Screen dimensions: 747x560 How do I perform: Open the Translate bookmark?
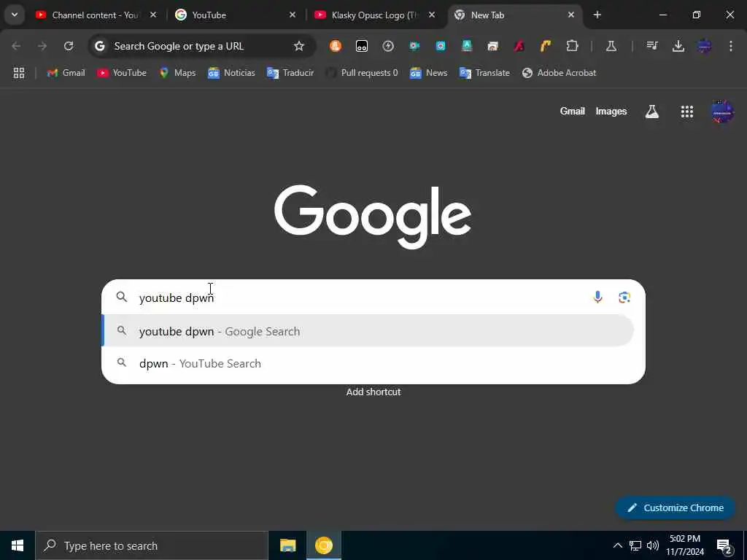(x=484, y=73)
